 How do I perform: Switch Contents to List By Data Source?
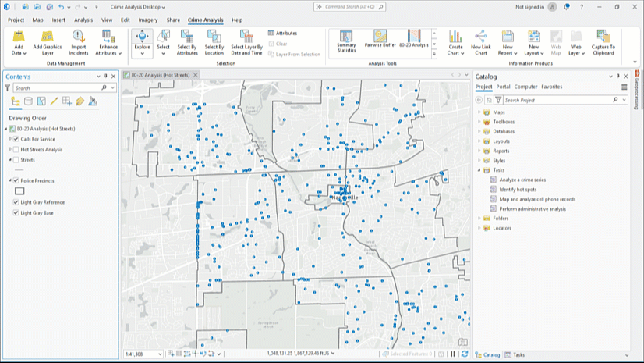coord(28,101)
